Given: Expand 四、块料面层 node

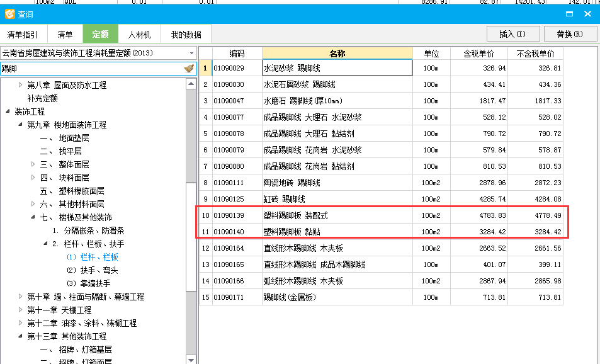Looking at the screenshot, I should [x=33, y=177].
